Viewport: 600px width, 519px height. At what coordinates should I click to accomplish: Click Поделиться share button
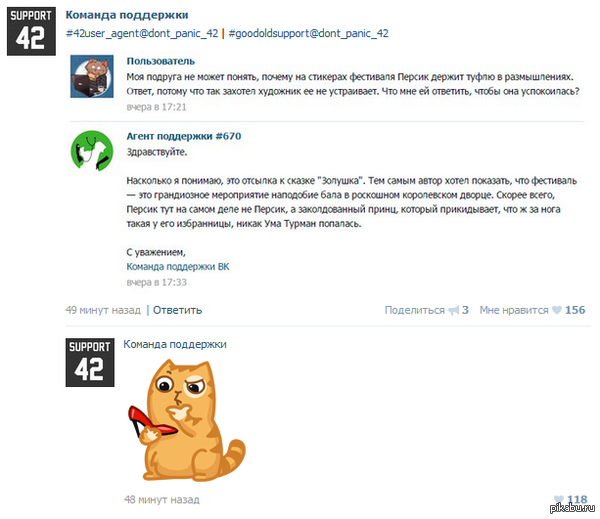(415, 310)
